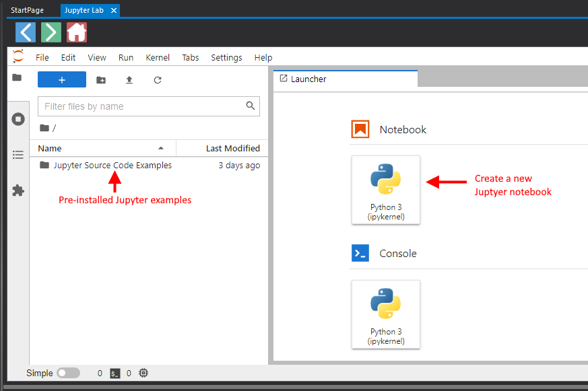The height and width of the screenshot is (391, 588).
Task: Click the red home icon
Action: pos(77,32)
